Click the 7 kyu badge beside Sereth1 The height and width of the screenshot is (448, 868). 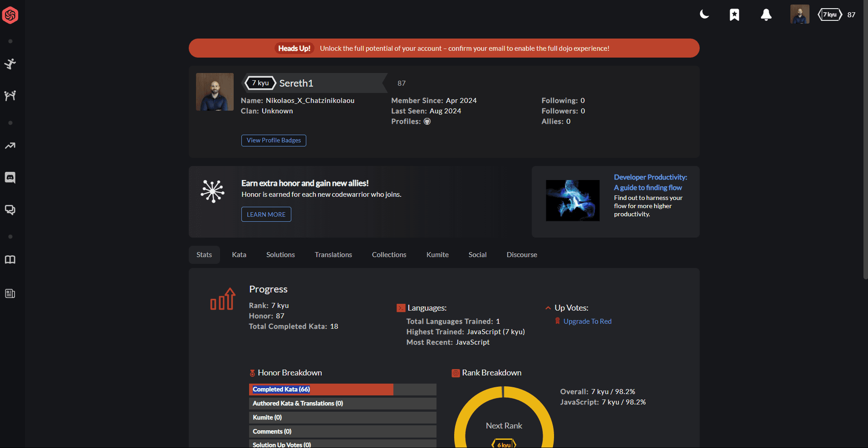(x=260, y=83)
